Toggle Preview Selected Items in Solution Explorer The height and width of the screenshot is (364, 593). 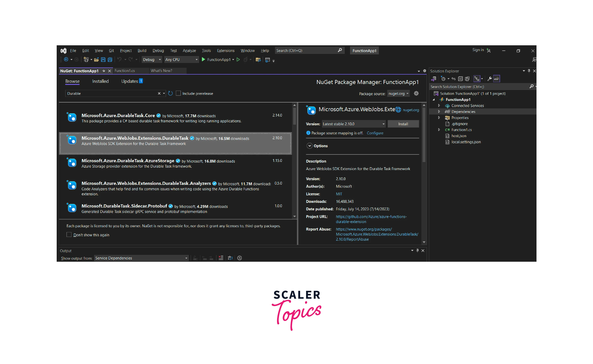[x=497, y=79]
